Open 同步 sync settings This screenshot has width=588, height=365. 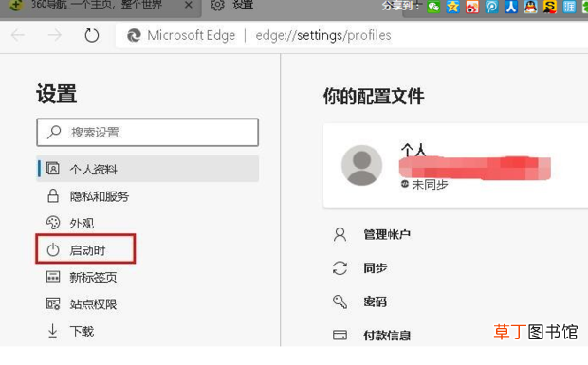376,268
